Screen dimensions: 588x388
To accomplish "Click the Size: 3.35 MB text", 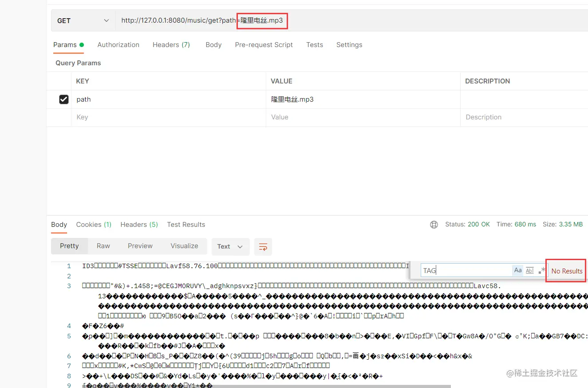I will pyautogui.click(x=563, y=225).
